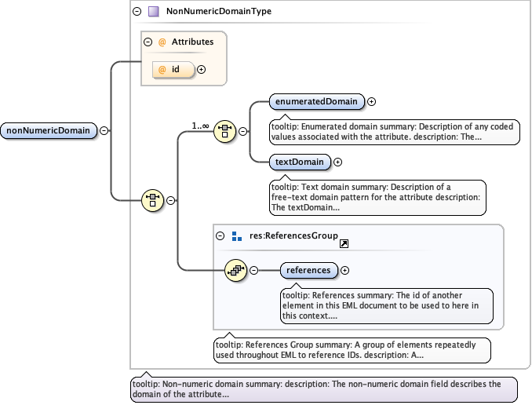
Task: Click the res:ReferencesGroup link arrow icon
Action: pyautogui.click(x=344, y=244)
